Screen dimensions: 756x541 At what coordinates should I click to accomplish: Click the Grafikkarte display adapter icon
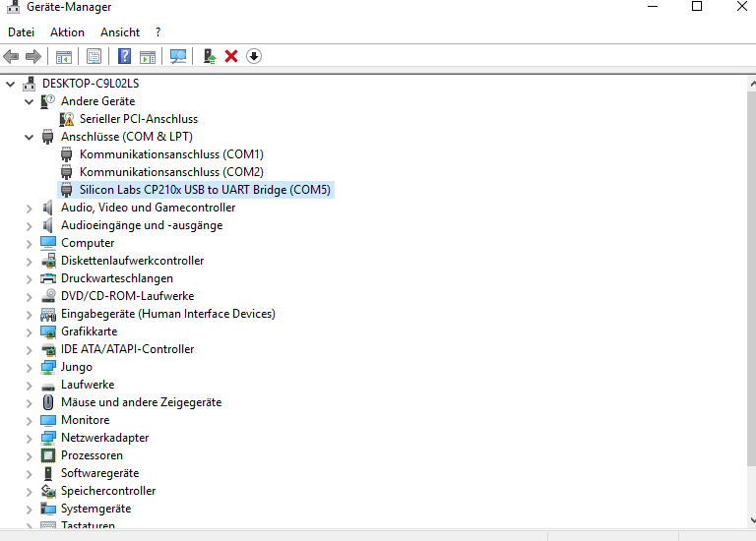(48, 331)
